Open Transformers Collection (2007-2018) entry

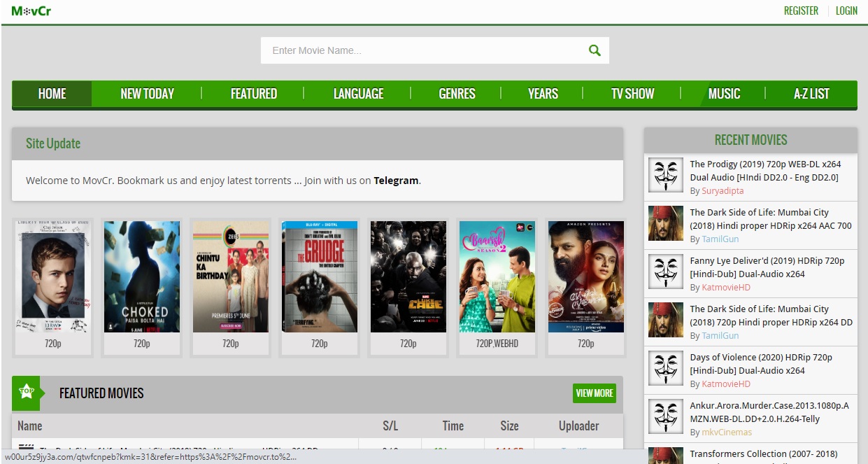point(764,454)
